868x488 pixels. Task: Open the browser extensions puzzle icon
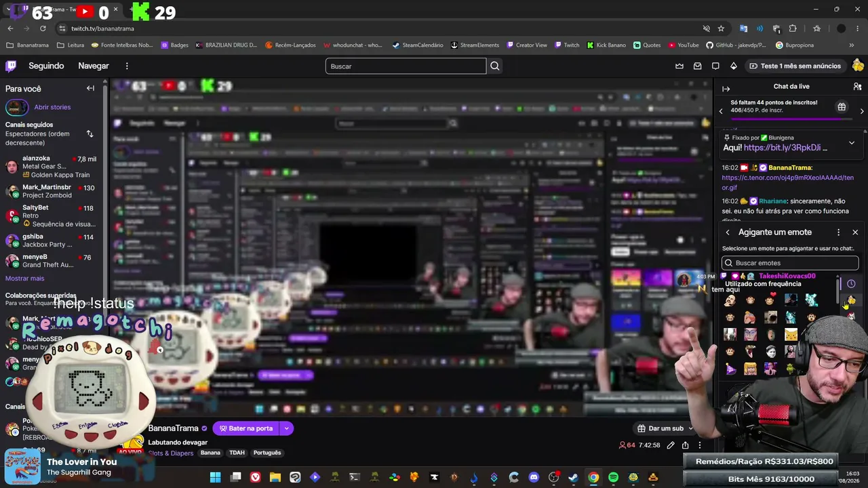(793, 28)
